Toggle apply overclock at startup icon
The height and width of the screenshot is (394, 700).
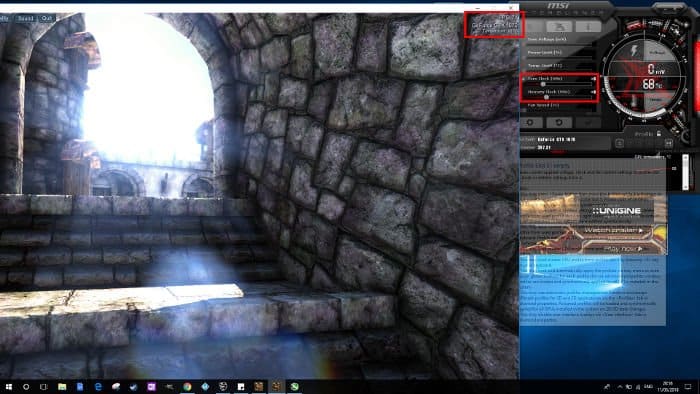619,143
